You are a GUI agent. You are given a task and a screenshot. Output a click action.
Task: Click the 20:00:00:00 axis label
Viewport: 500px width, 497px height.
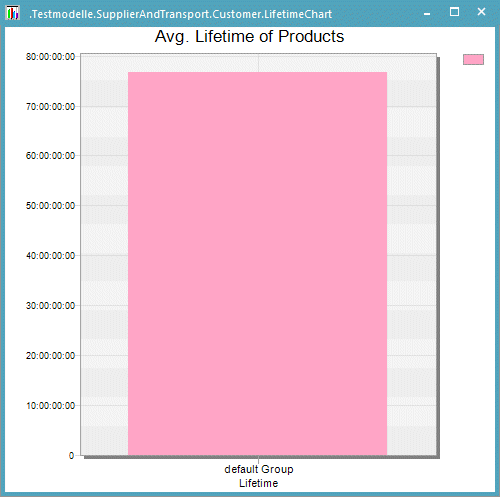pos(51,356)
